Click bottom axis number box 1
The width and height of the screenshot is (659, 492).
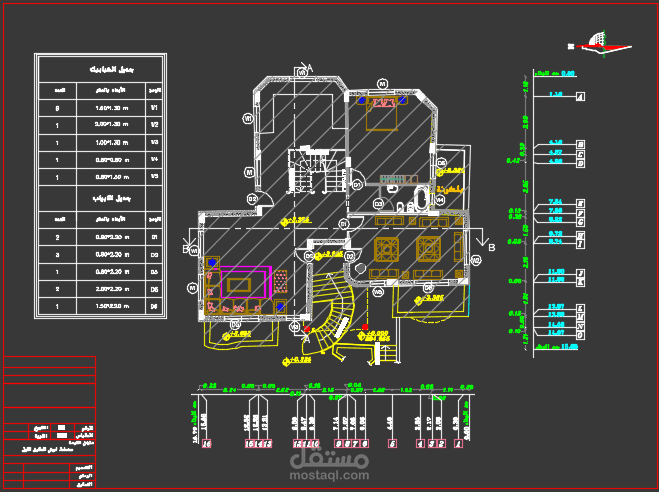(459, 444)
